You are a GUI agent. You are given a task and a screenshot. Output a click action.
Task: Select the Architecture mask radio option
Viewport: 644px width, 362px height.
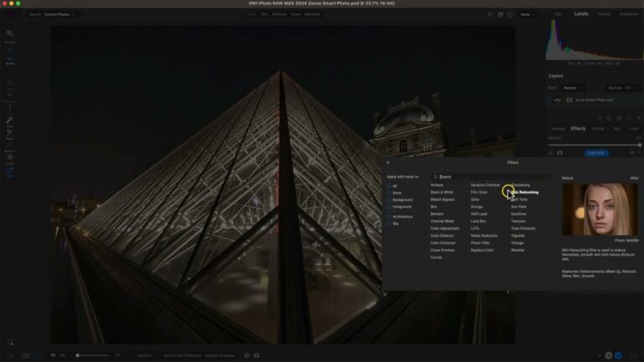[x=389, y=217]
